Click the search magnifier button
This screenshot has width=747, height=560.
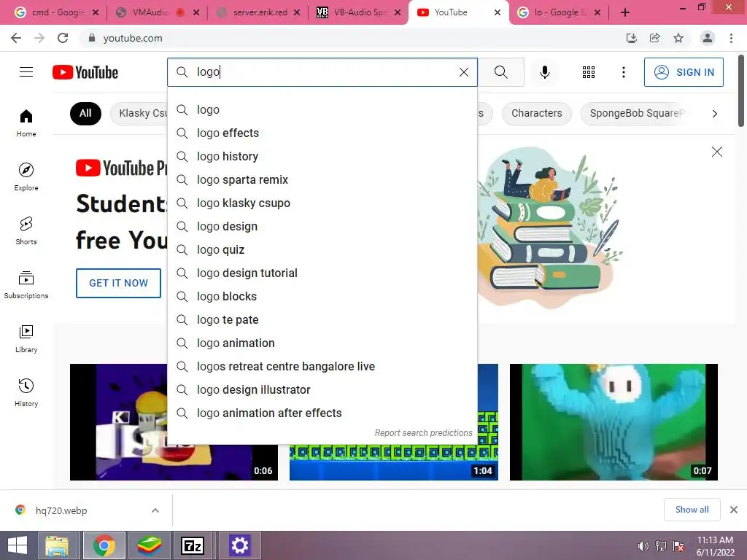pyautogui.click(x=500, y=72)
